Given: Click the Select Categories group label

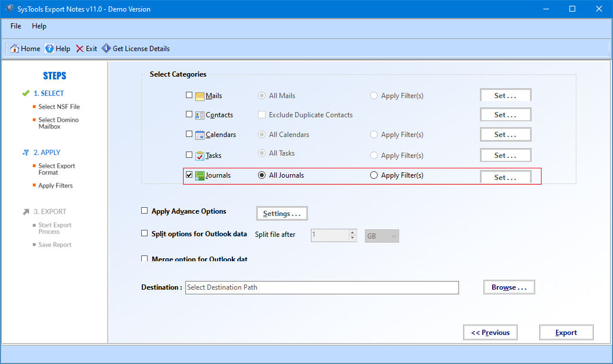Looking at the screenshot, I should coord(178,74).
